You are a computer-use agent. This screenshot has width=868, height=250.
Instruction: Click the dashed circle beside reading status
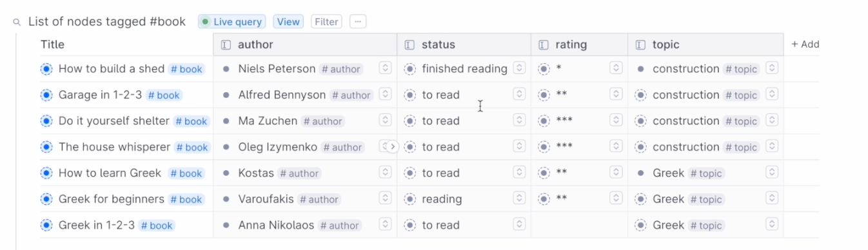409,199
